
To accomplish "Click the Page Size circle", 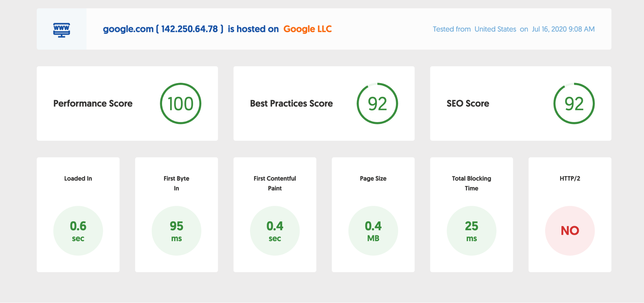I will pos(373,230).
